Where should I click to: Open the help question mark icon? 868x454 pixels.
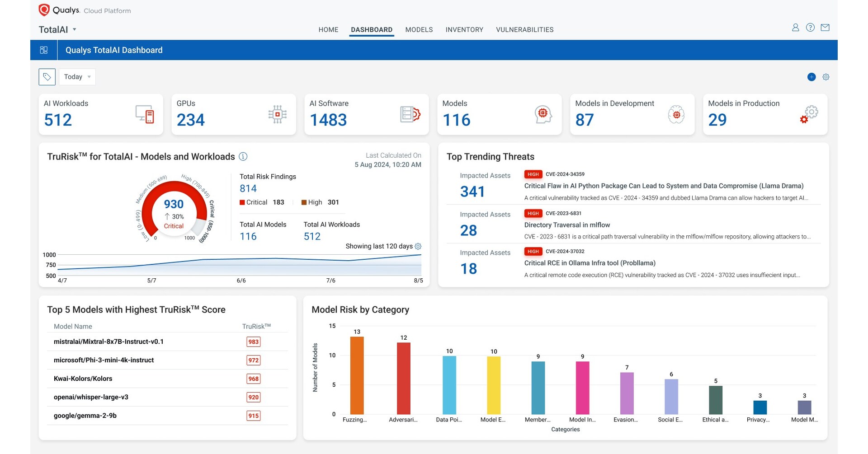[810, 28]
